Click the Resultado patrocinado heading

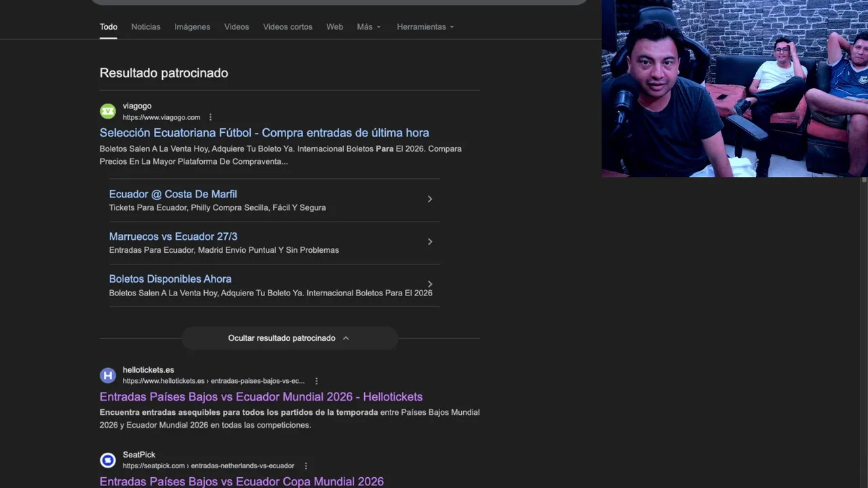164,73
